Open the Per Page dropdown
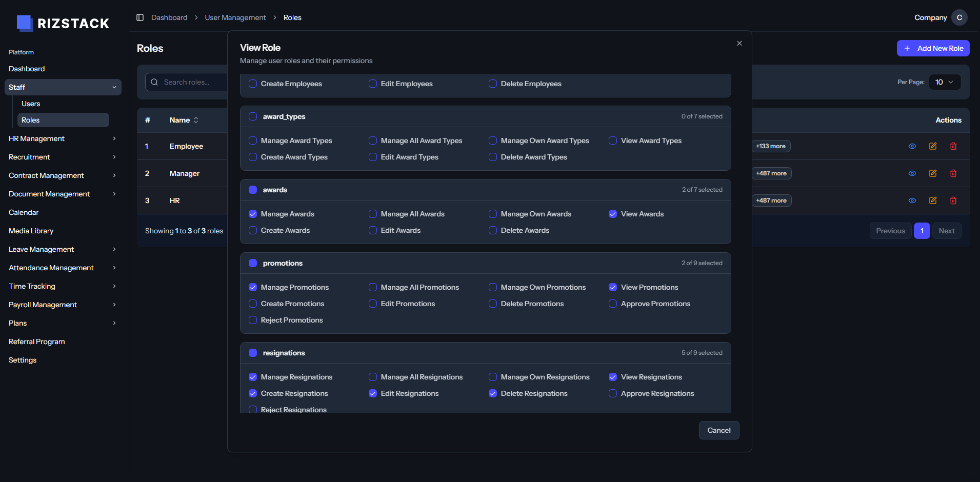The width and height of the screenshot is (980, 482). [944, 82]
